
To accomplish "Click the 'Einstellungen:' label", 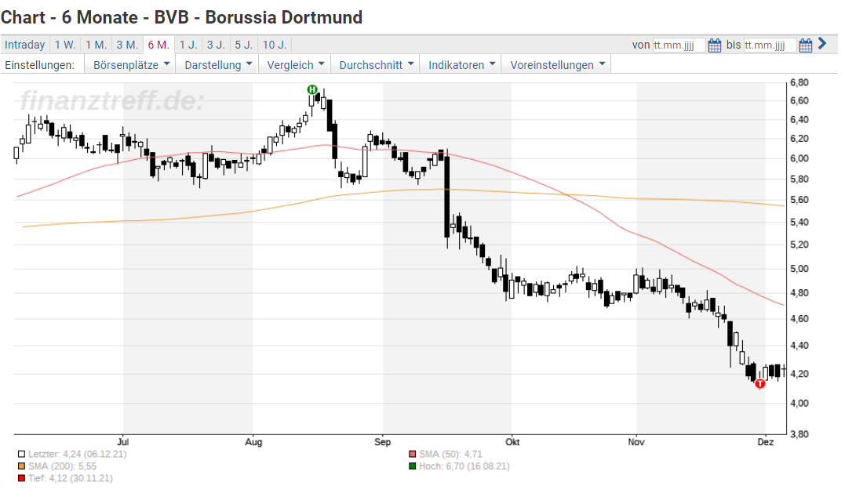I will tap(40, 65).
